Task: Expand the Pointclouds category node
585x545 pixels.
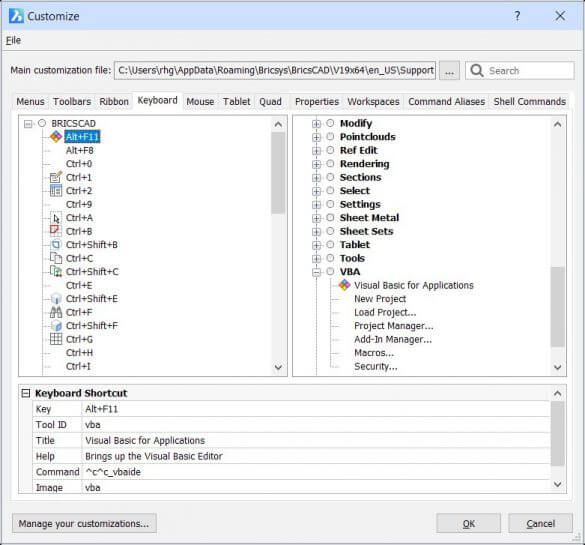Action: coord(316,137)
